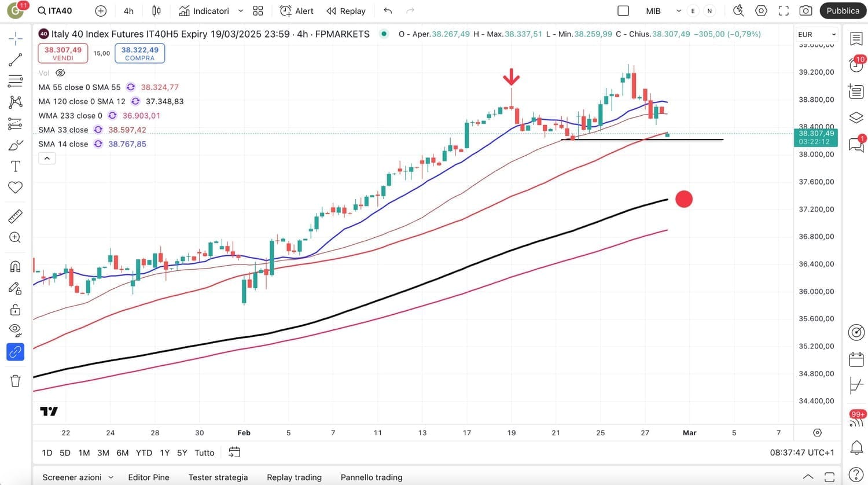
Task: Select the 1Y time range
Action: pos(165,453)
